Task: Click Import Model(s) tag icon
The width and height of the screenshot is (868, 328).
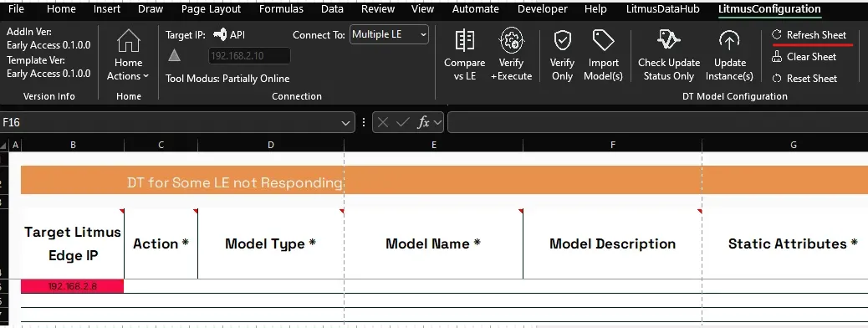Action: [603, 40]
